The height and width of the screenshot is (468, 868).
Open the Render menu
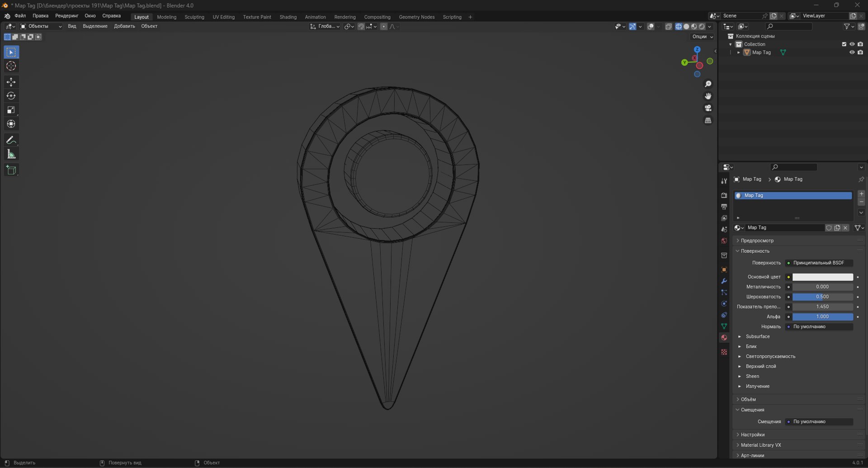coord(66,16)
